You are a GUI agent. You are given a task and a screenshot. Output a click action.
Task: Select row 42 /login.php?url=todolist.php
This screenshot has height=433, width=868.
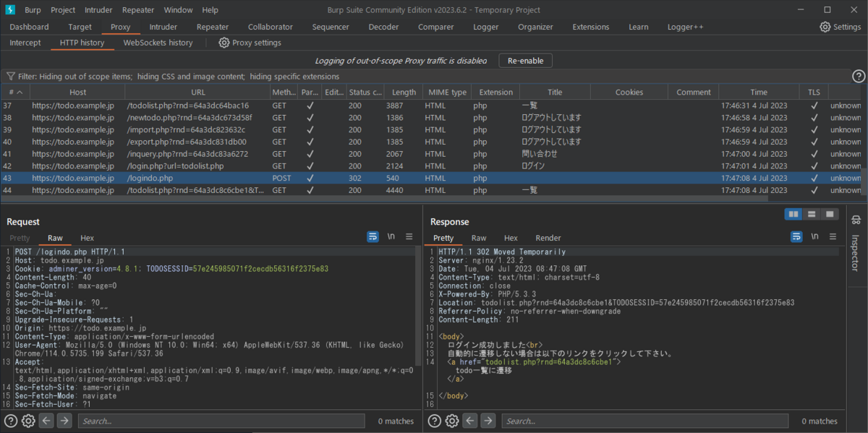coord(430,166)
